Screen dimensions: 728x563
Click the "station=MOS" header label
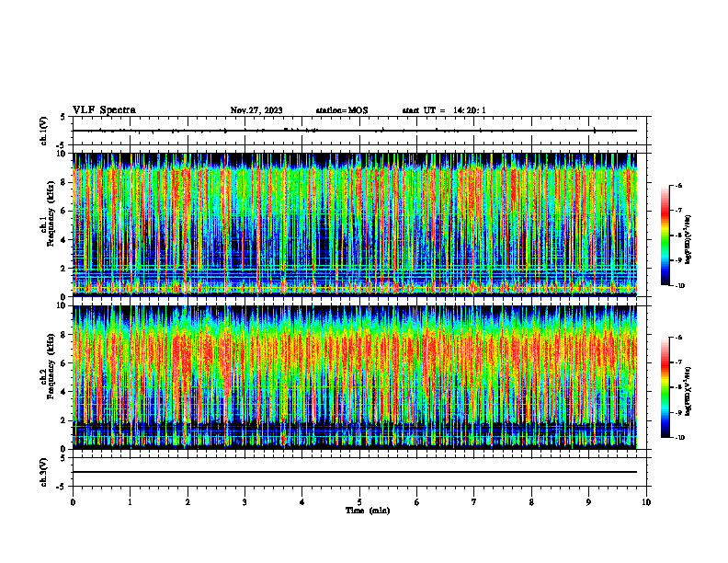342,110
